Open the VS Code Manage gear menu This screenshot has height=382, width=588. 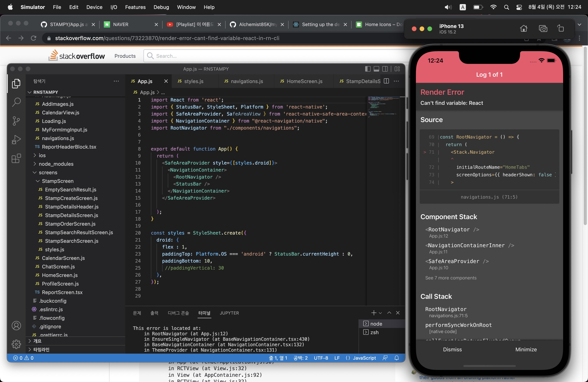(16, 344)
